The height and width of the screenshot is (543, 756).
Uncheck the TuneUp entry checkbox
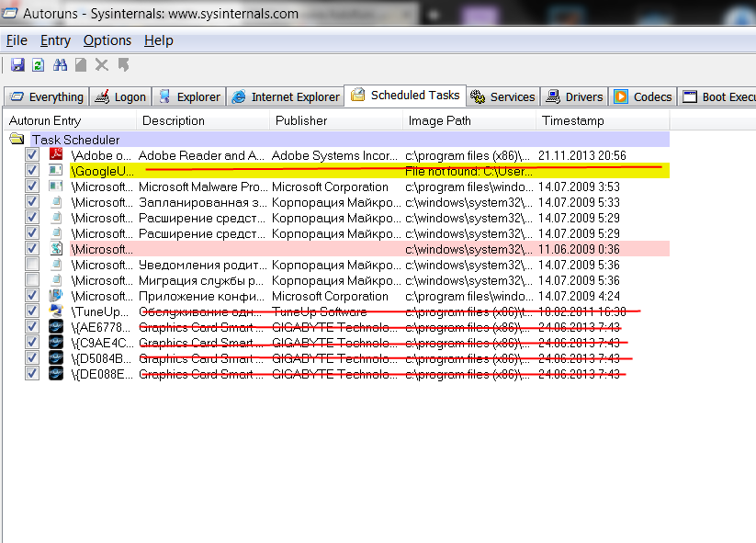[x=32, y=311]
